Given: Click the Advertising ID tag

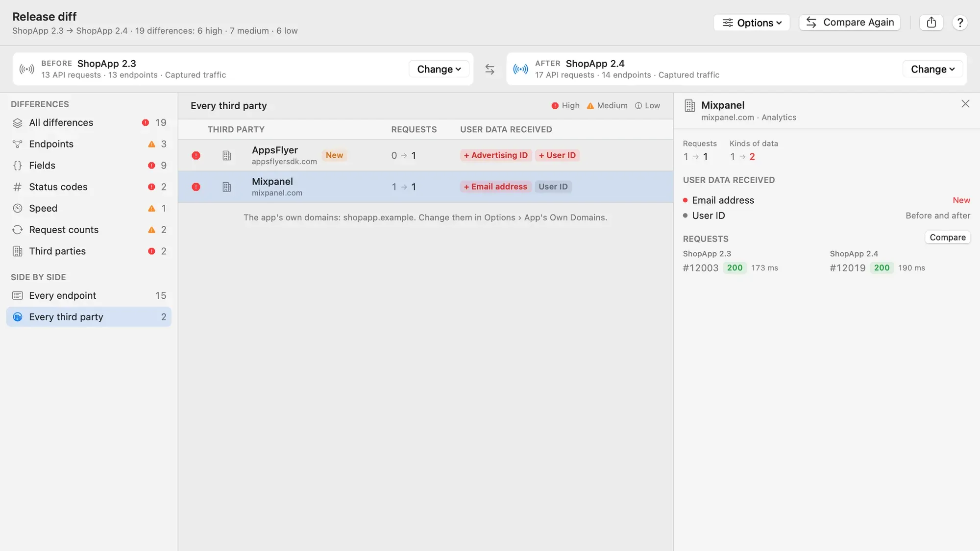Looking at the screenshot, I should click(x=496, y=155).
